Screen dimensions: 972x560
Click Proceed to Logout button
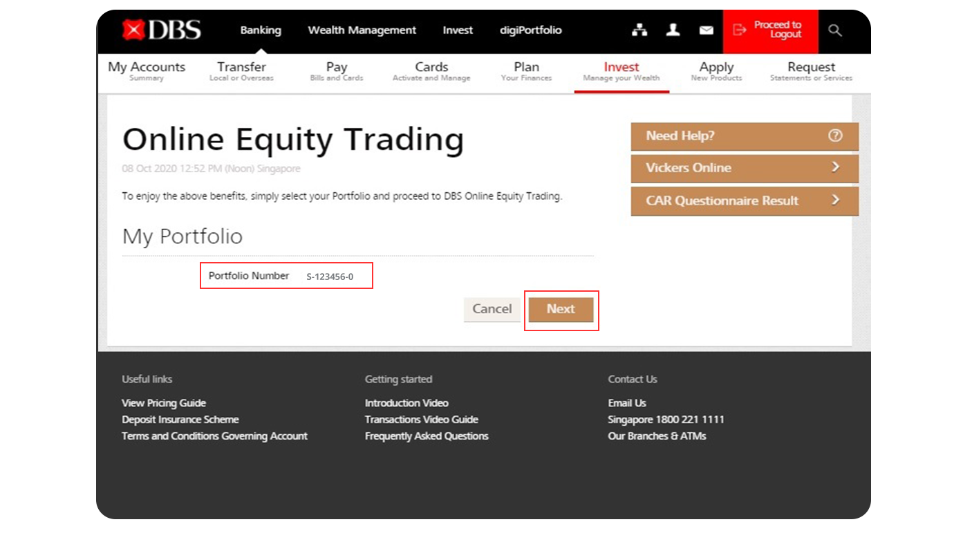click(770, 31)
